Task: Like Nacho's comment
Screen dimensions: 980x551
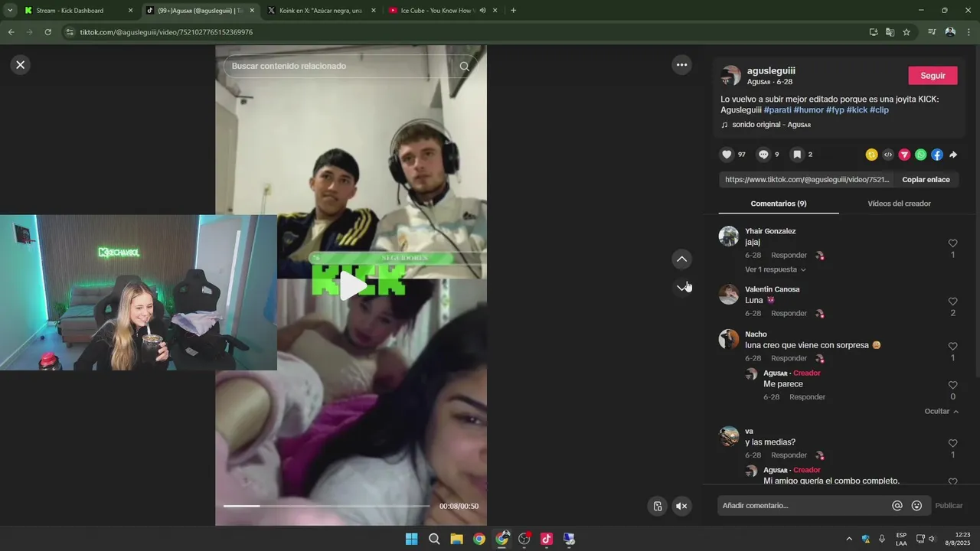Action: 952,347
